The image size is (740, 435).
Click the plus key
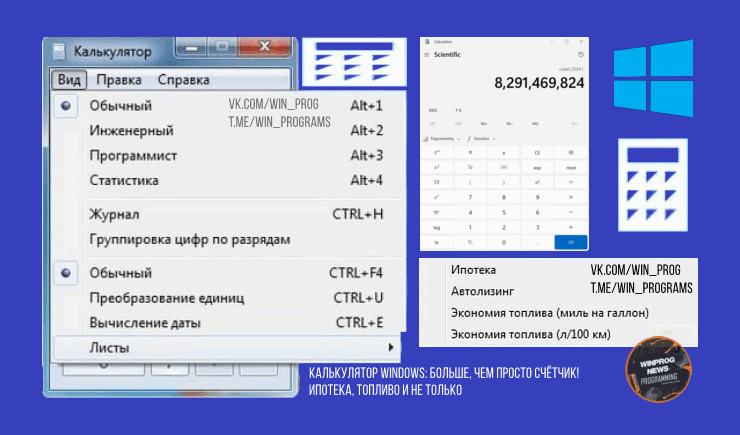[571, 227]
